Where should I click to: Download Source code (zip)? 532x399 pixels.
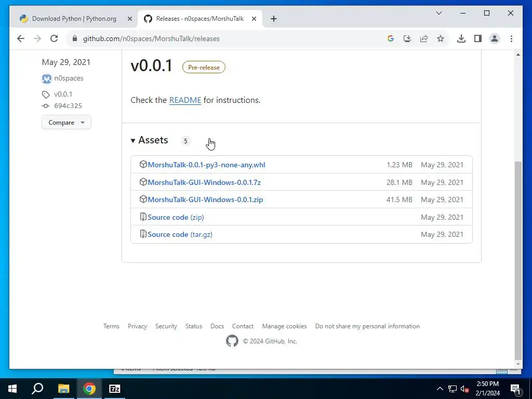tap(176, 217)
